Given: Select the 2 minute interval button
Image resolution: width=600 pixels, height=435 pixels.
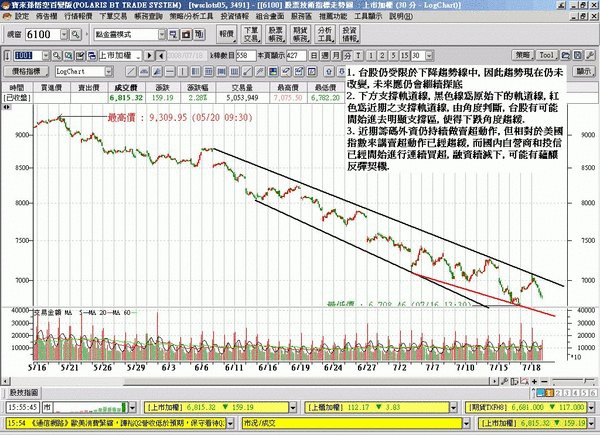Looking at the screenshot, I should point(382,56).
